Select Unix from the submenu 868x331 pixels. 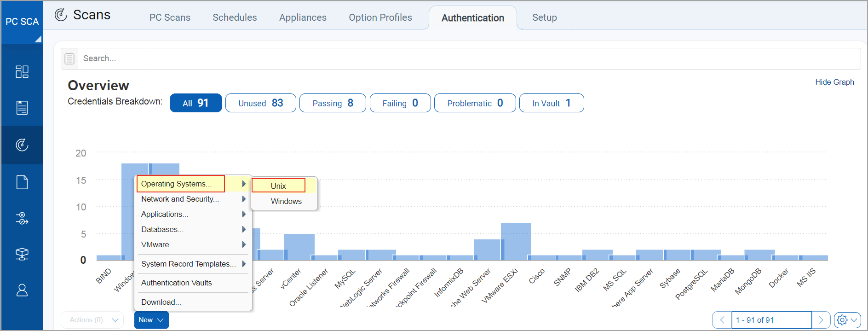284,186
